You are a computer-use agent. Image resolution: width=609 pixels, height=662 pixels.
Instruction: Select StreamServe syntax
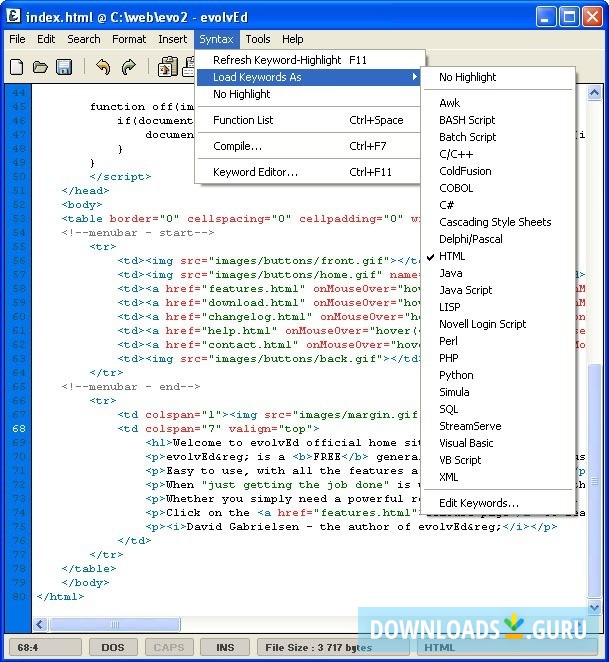tap(498, 426)
